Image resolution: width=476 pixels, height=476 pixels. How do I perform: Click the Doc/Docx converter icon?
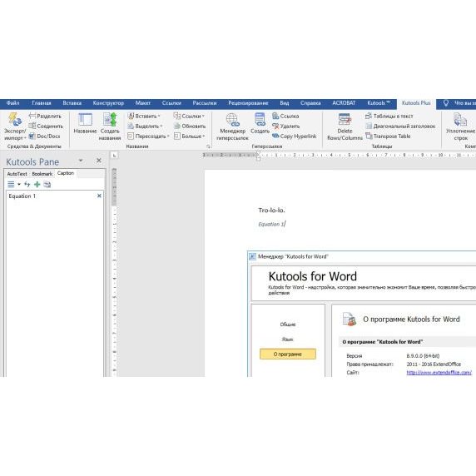point(32,136)
